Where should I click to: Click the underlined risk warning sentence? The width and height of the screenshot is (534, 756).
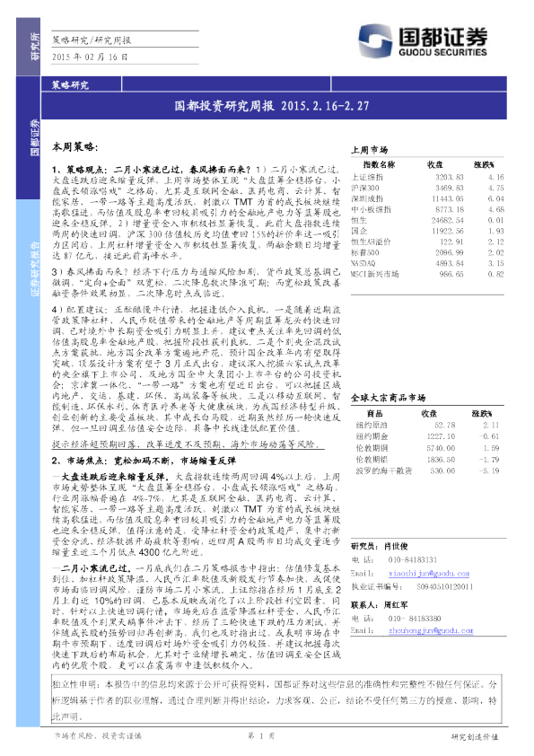point(186,444)
